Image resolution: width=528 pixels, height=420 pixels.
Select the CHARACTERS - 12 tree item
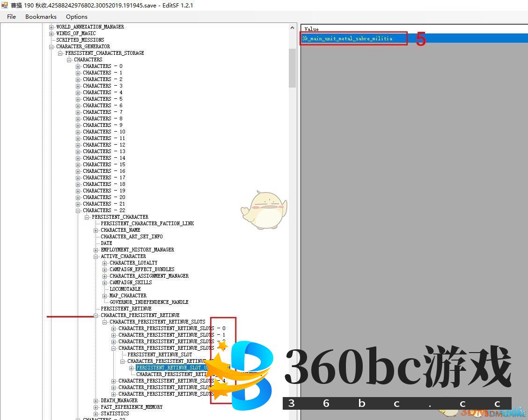click(x=104, y=145)
